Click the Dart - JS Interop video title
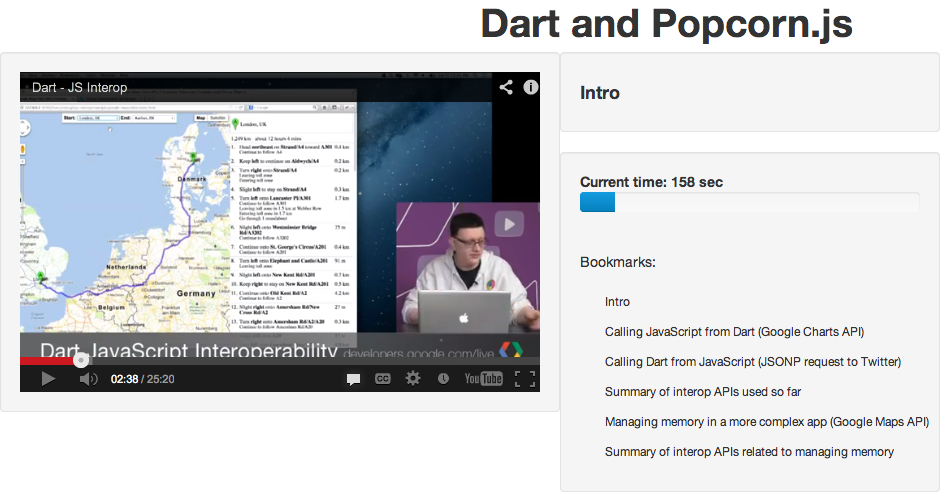Viewport: 946px width, 500px height. tap(80, 87)
